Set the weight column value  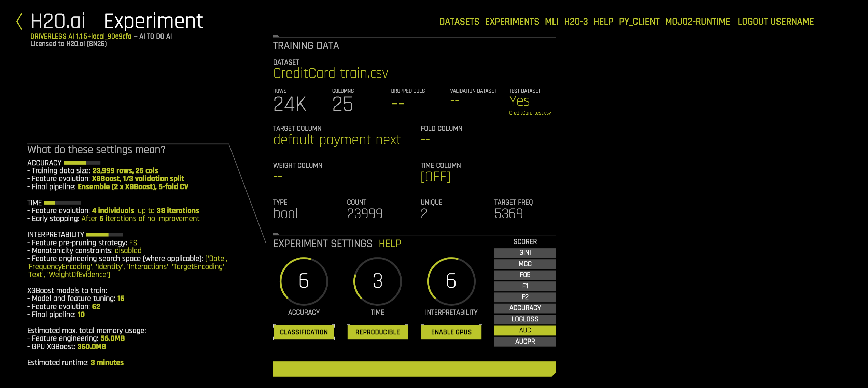[x=278, y=177]
